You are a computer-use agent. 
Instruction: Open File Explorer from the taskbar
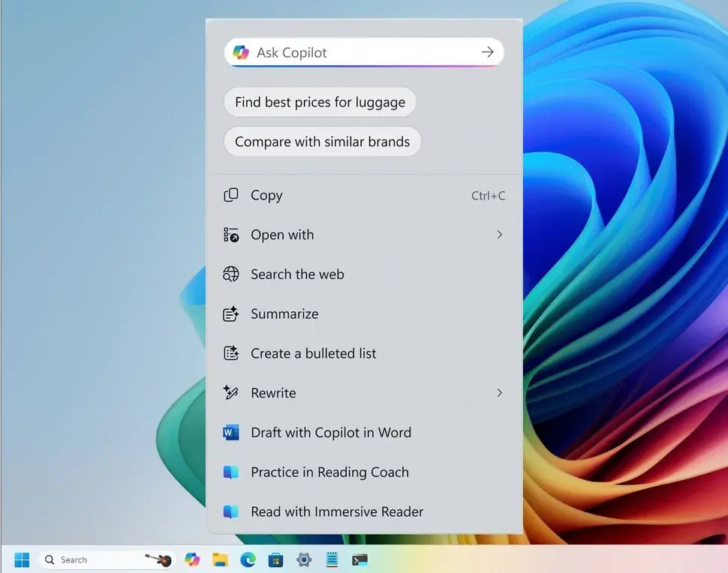tap(220, 560)
